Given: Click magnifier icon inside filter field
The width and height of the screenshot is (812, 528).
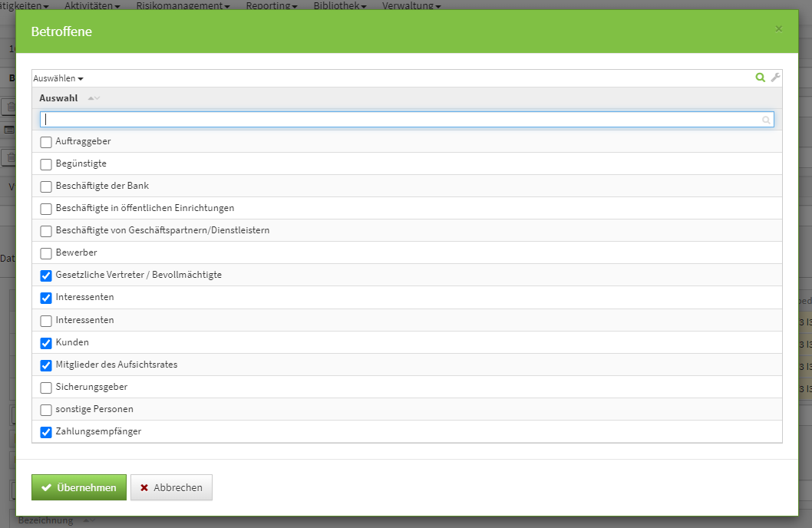Looking at the screenshot, I should click(766, 120).
